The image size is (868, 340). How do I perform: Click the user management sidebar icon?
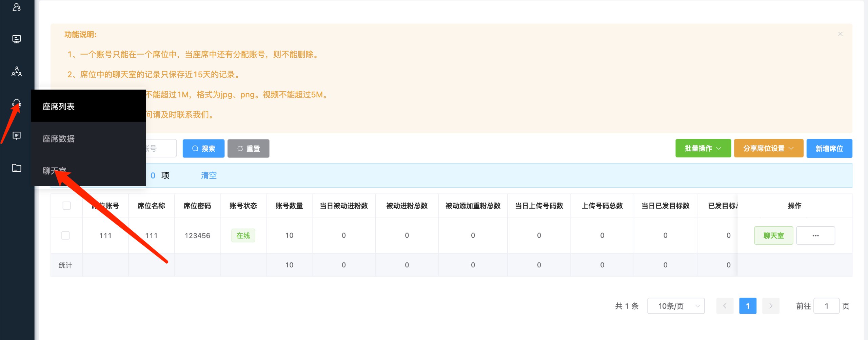(17, 7)
